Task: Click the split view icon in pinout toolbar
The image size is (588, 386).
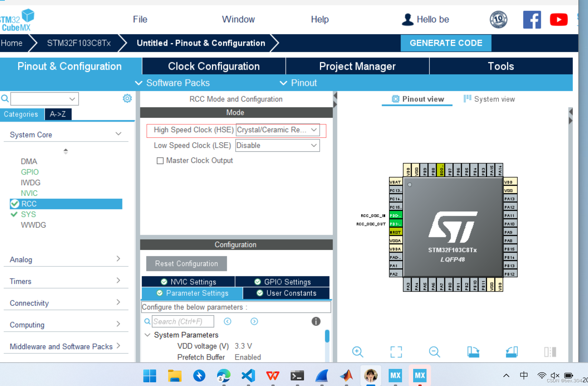Action: point(550,351)
